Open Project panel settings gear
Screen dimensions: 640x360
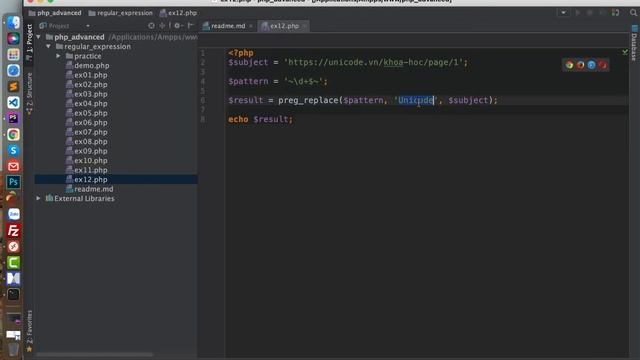coord(177,26)
